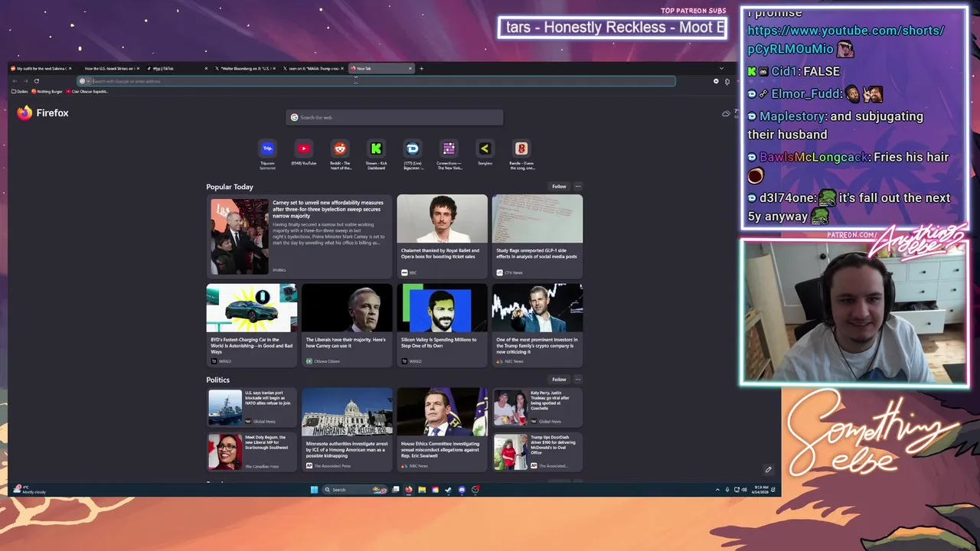Open a new tab with the plus button
Screen dimensions: 980x551
click(421, 68)
